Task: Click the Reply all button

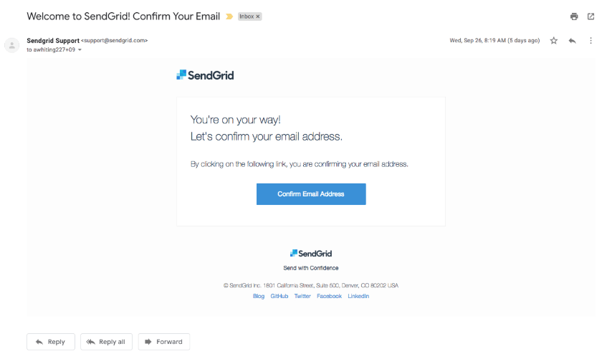Action: [106, 342]
